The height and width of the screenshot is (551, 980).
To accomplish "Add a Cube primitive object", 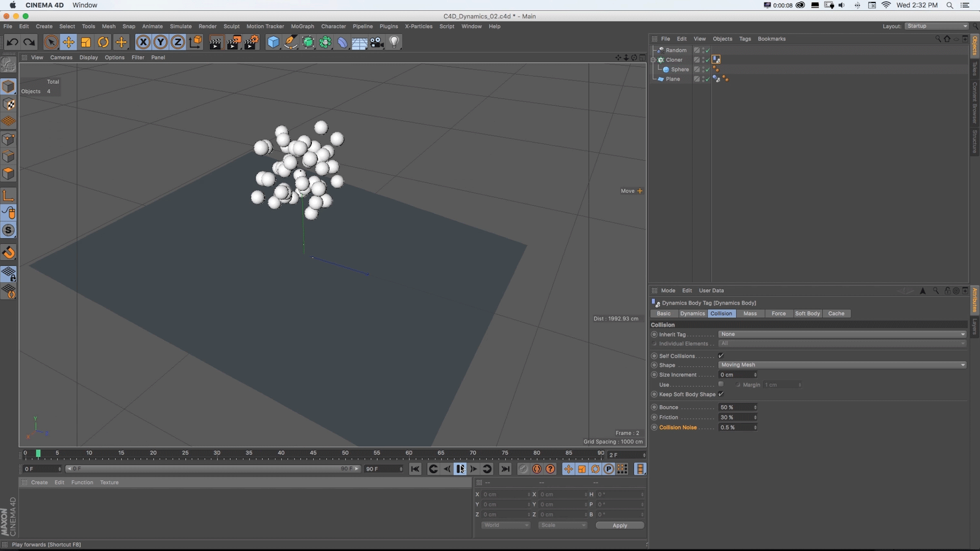I will pos(273,42).
